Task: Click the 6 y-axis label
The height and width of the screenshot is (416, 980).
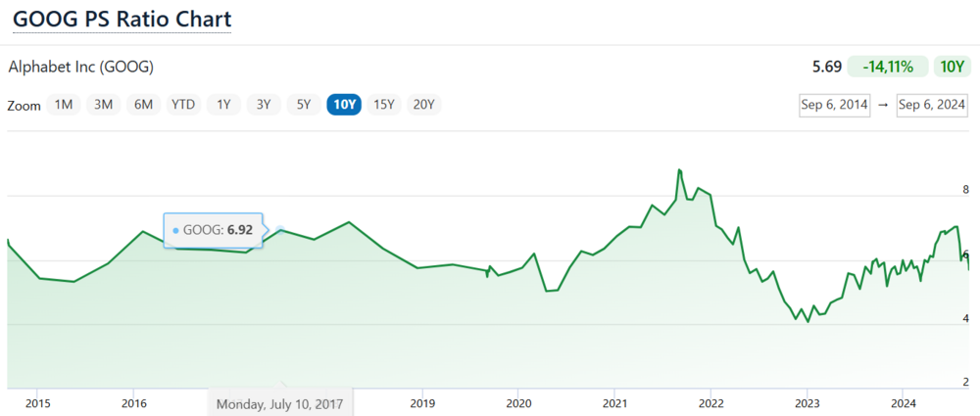Action: click(965, 254)
